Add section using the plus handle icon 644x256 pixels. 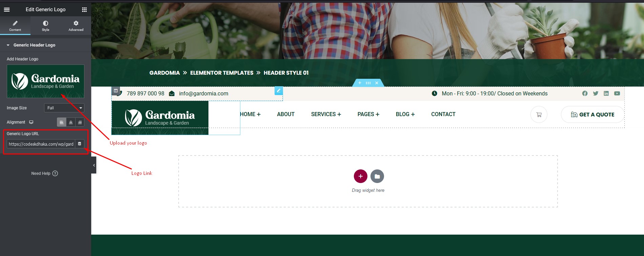(360, 83)
